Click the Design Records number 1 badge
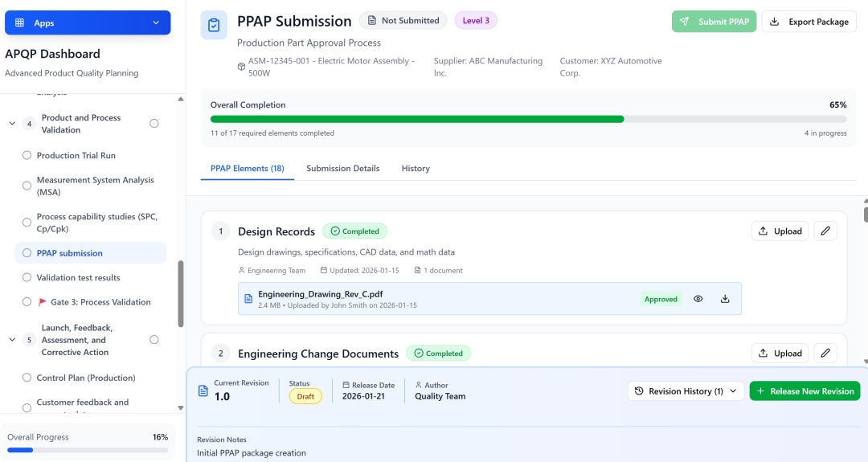This screenshot has width=868, height=462. (220, 231)
